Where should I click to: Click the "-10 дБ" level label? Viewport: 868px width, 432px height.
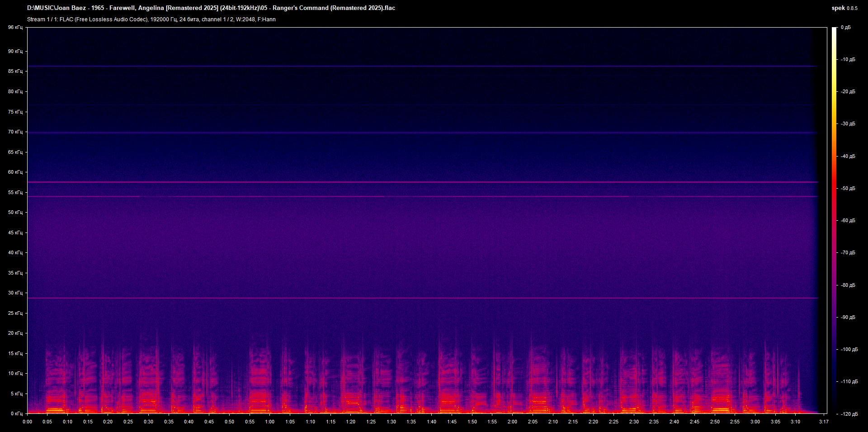pos(848,60)
